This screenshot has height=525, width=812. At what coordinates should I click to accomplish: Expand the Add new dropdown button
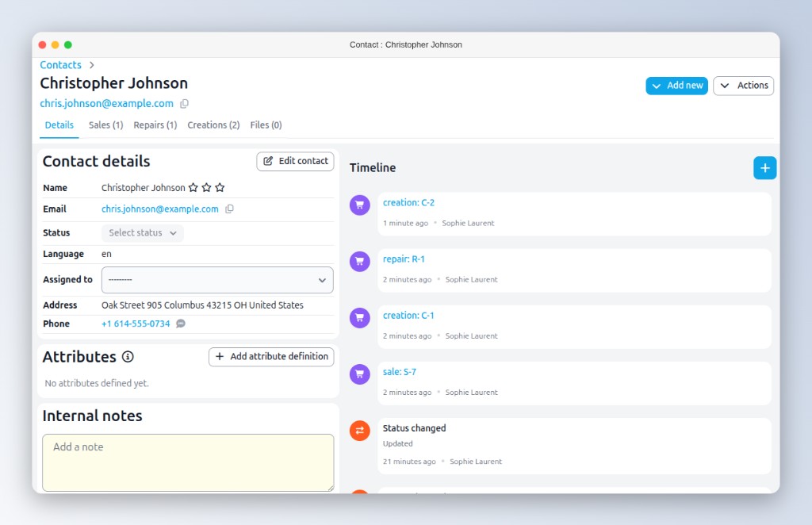point(676,86)
